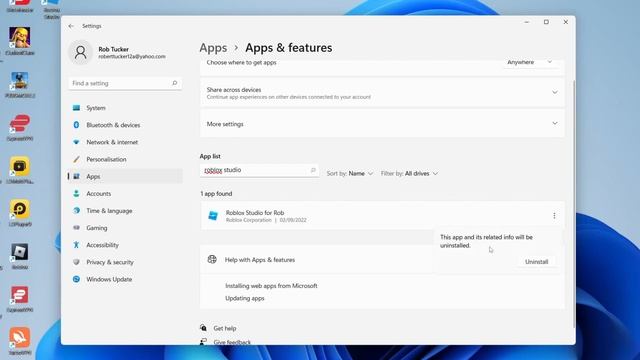Click Apps in the breadcrumb header
Viewport: 640px width, 360px height.
click(x=213, y=48)
